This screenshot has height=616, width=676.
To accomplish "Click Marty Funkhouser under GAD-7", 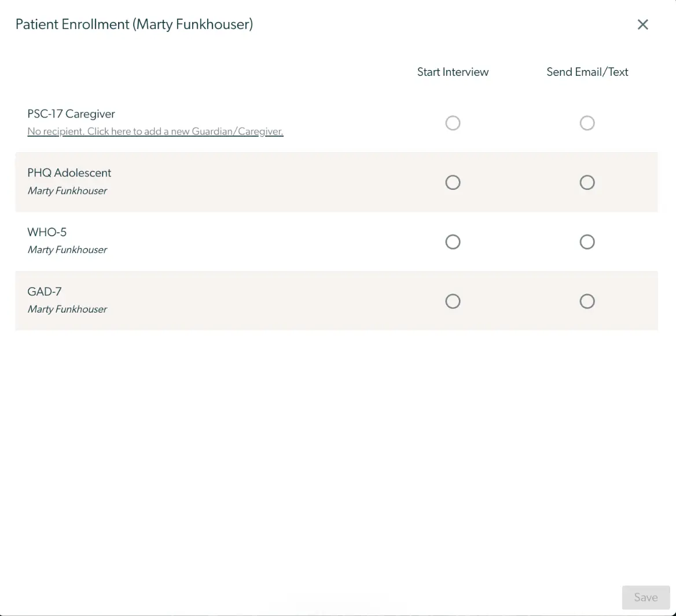I will click(67, 309).
